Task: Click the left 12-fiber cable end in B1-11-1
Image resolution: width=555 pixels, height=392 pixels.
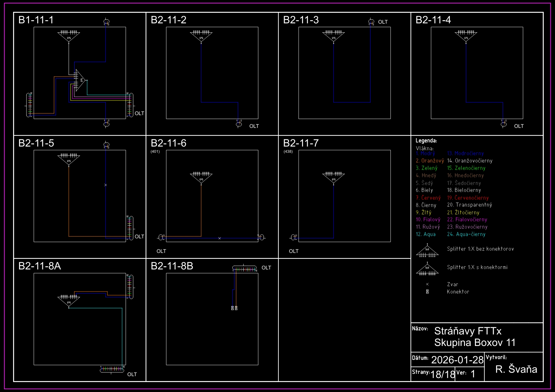Action: tap(29, 105)
